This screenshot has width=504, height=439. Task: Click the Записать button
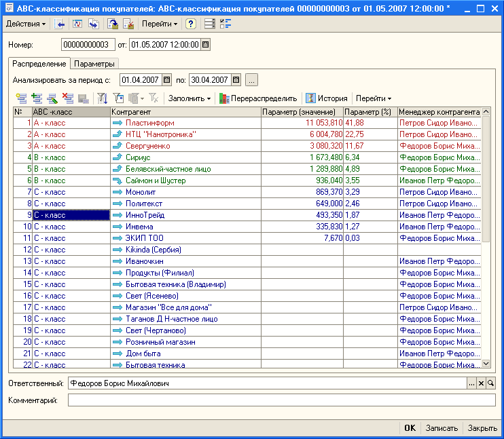click(x=442, y=427)
